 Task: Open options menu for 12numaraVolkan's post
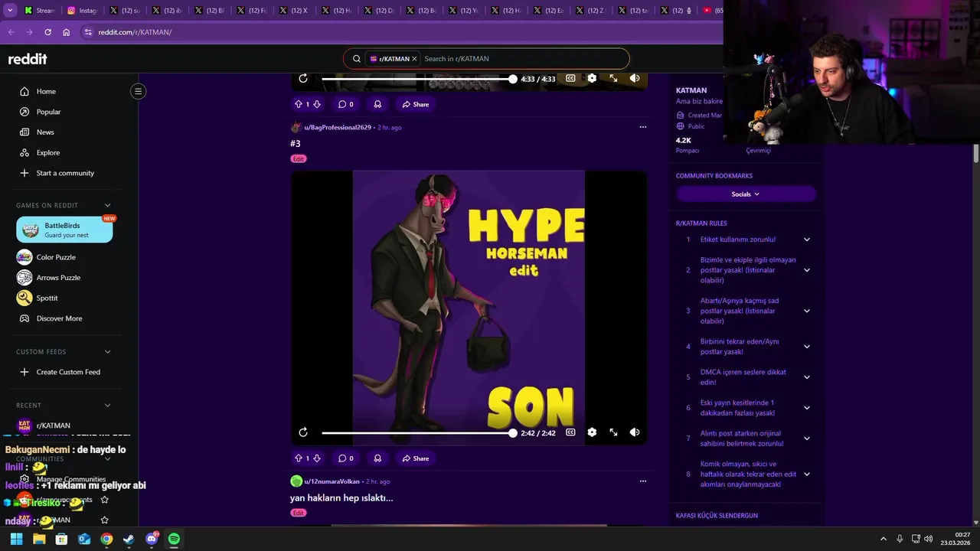642,481
